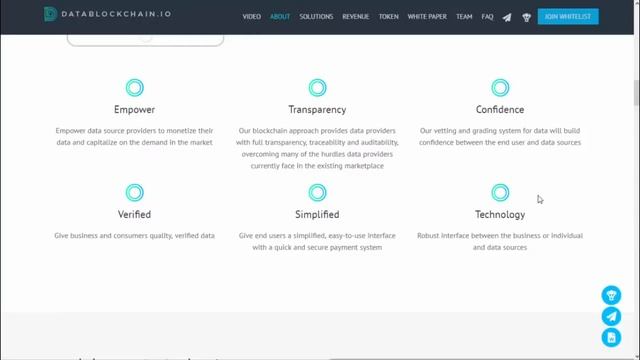Screen dimensions: 640x360
Task: Click the circle icon above Confidence
Action: (x=500, y=88)
